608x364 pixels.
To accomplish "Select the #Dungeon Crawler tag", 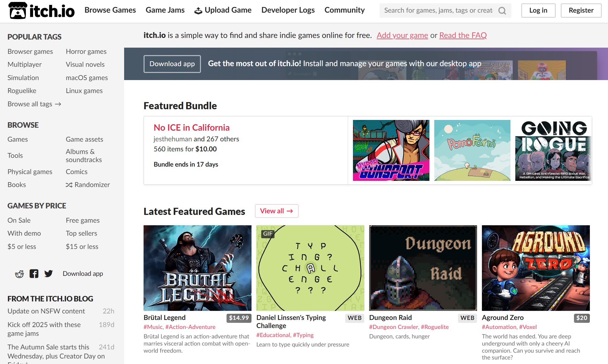I will [393, 327].
